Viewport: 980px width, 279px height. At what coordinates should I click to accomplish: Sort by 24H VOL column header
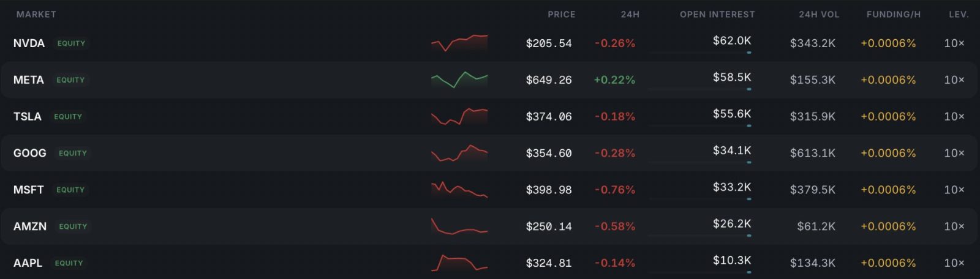click(819, 14)
